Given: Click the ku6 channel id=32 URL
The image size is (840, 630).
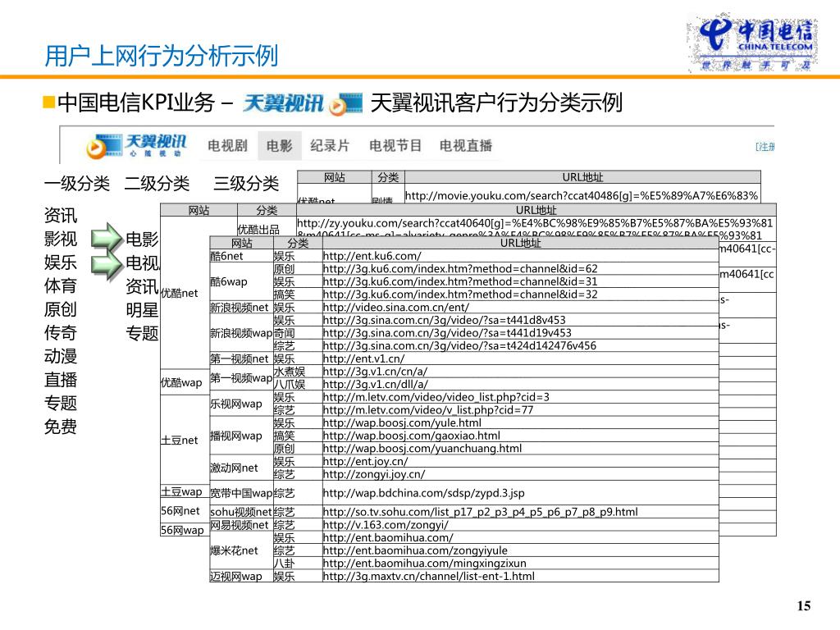Looking at the screenshot, I should 460,294.
